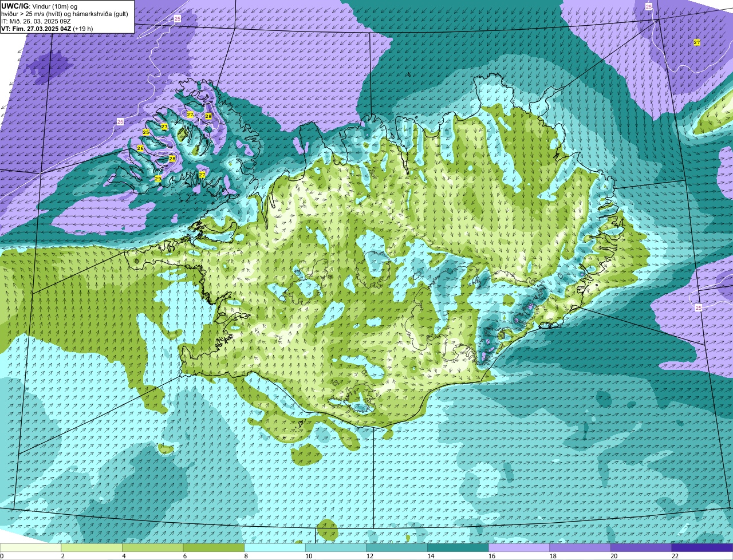Click the "16" value on the wind scale

point(491,556)
